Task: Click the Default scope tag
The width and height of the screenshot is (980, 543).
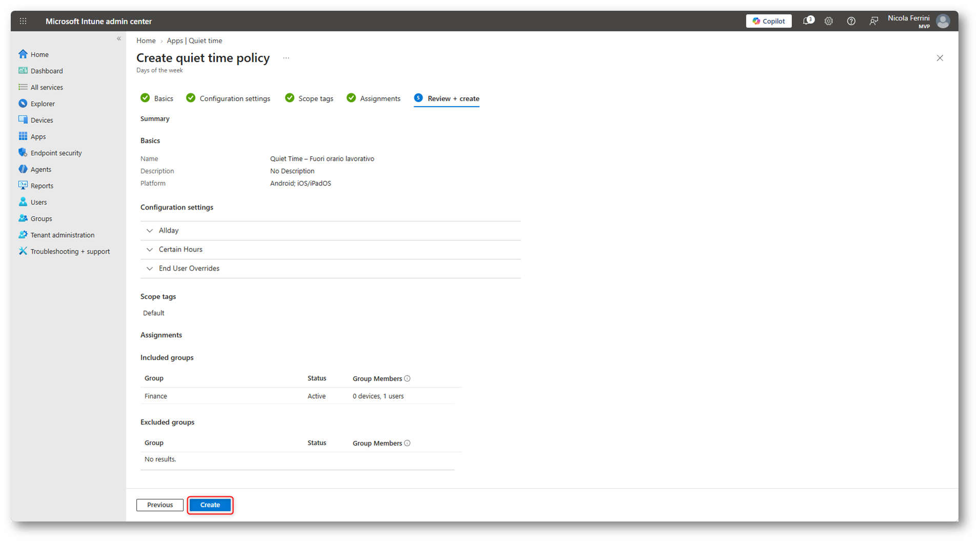Action: coord(153,313)
